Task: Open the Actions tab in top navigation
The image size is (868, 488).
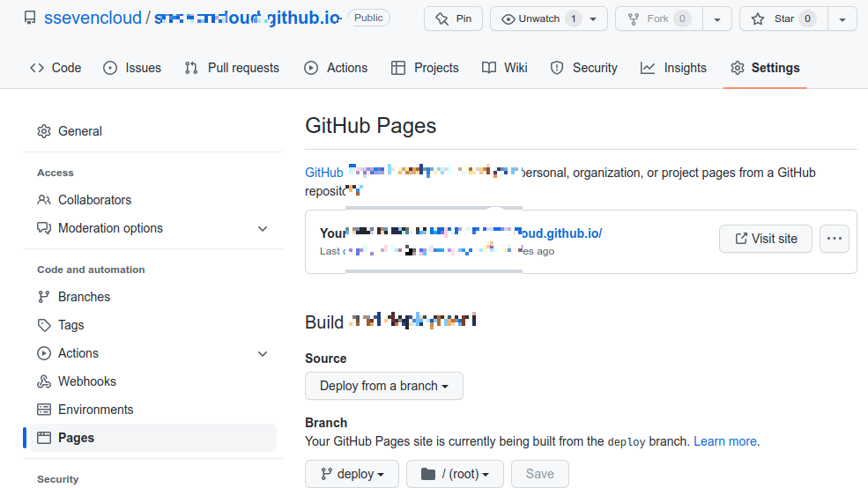Action: coord(336,68)
